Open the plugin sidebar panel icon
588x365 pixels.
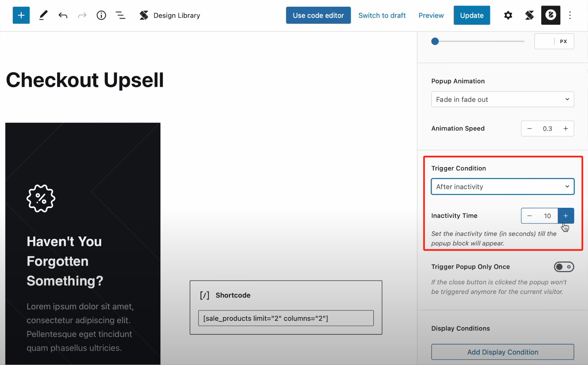coord(529,15)
